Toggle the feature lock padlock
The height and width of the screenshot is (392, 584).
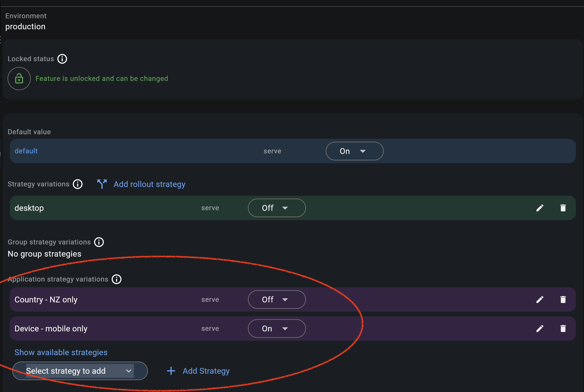19,79
